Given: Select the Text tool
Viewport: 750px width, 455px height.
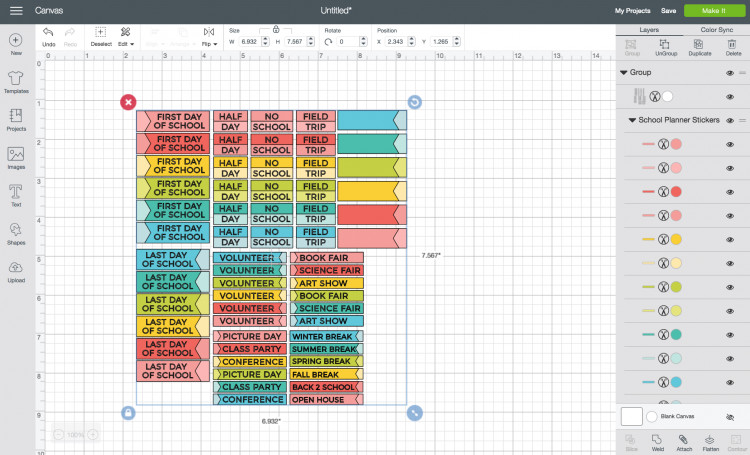Looking at the screenshot, I should [16, 196].
